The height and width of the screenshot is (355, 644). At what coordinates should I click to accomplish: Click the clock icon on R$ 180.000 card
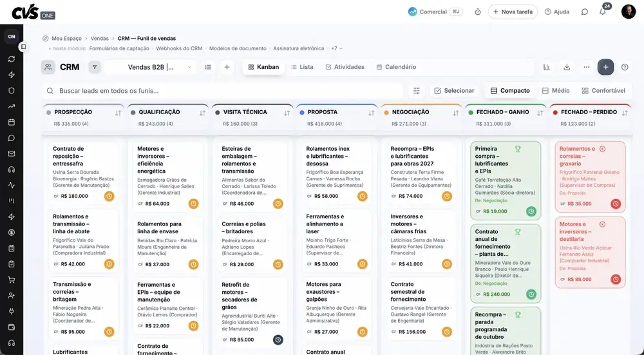pyautogui.click(x=109, y=196)
